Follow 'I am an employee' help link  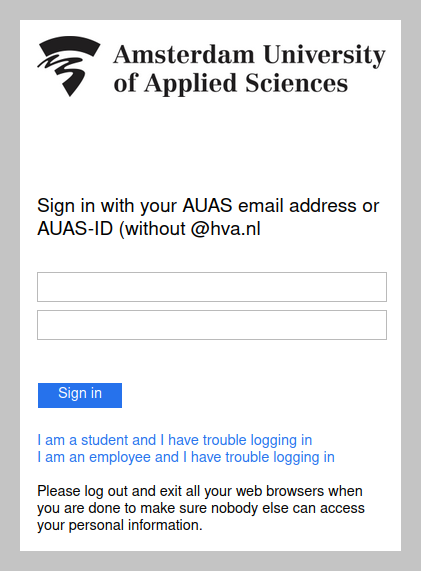pos(186,457)
